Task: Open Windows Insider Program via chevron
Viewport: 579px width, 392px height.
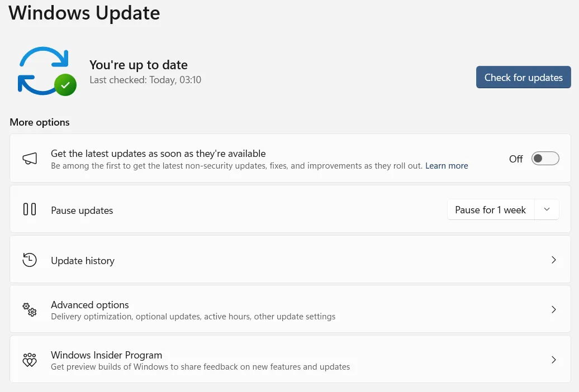Action: tap(554, 360)
